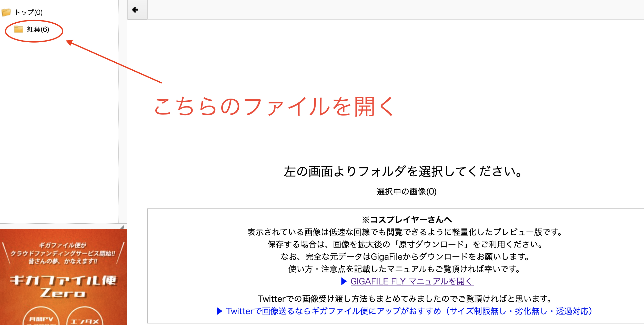Click the ギガファイル便 Zero advertisement banner

coord(63,277)
